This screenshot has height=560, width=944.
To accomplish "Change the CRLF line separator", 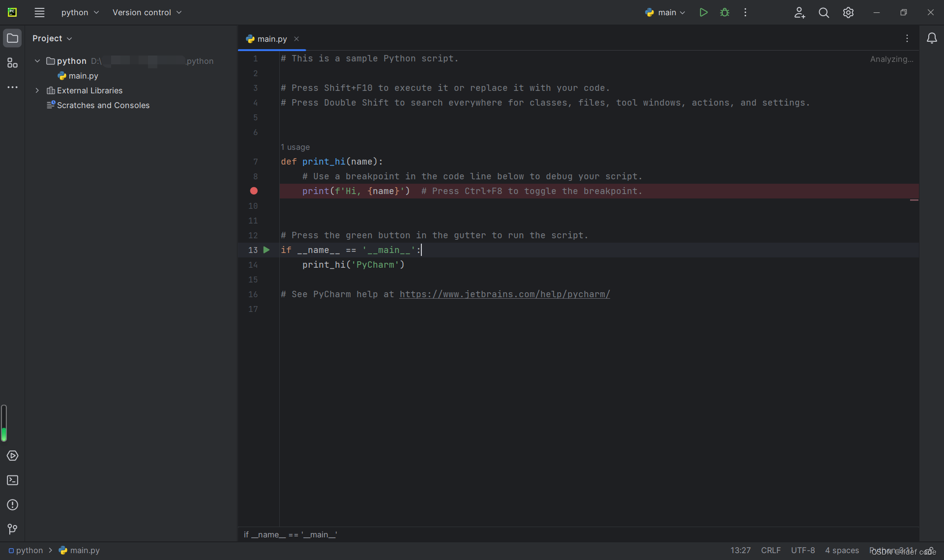I will (x=770, y=550).
